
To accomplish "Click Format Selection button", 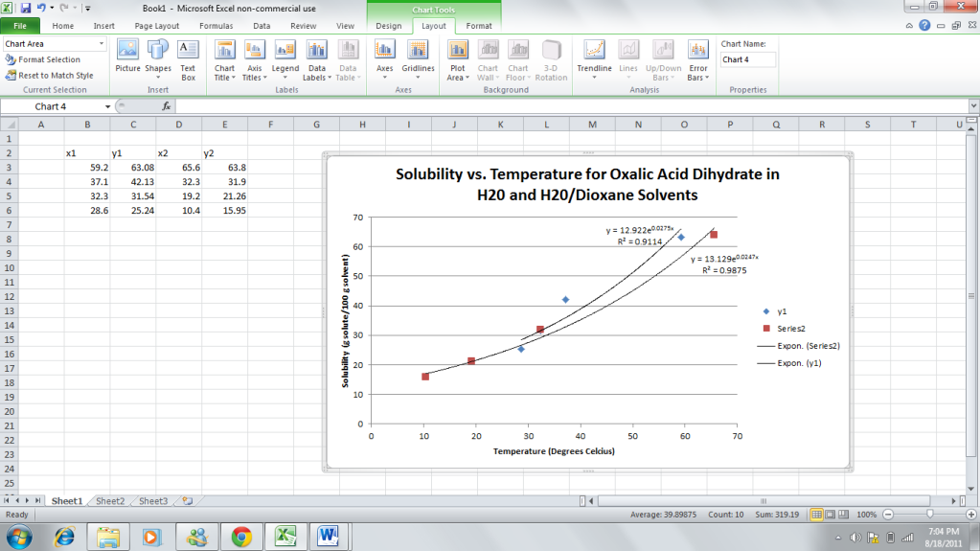I will 49,59.
